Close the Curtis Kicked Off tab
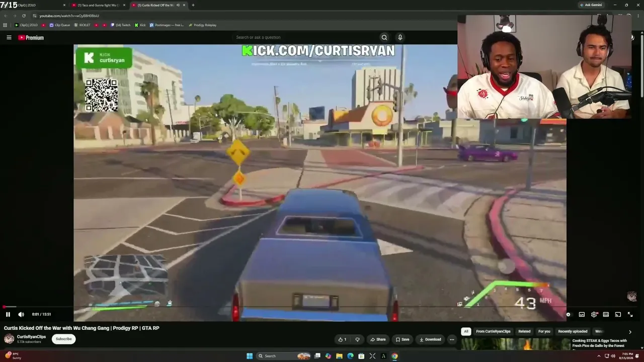Image resolution: width=644 pixels, height=362 pixels. tap(184, 5)
